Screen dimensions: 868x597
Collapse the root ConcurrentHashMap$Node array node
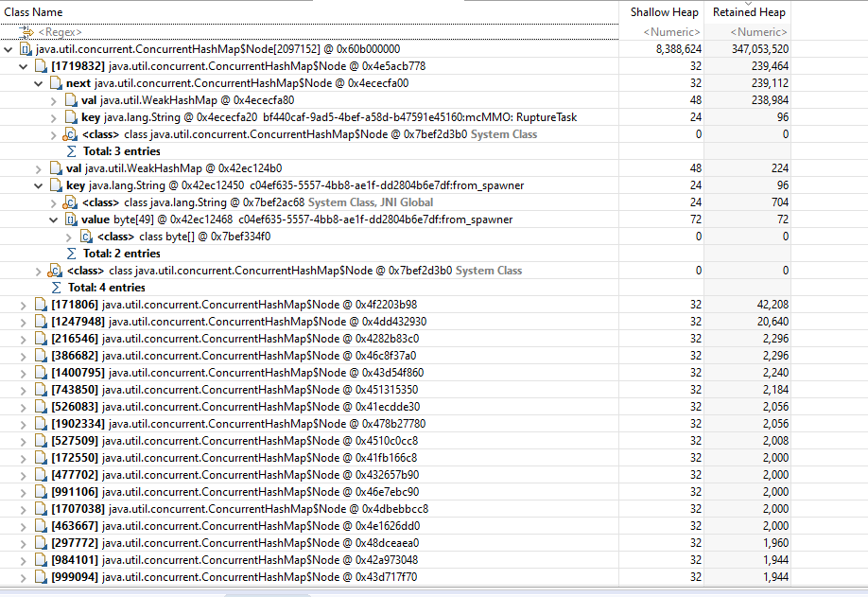click(x=8, y=48)
